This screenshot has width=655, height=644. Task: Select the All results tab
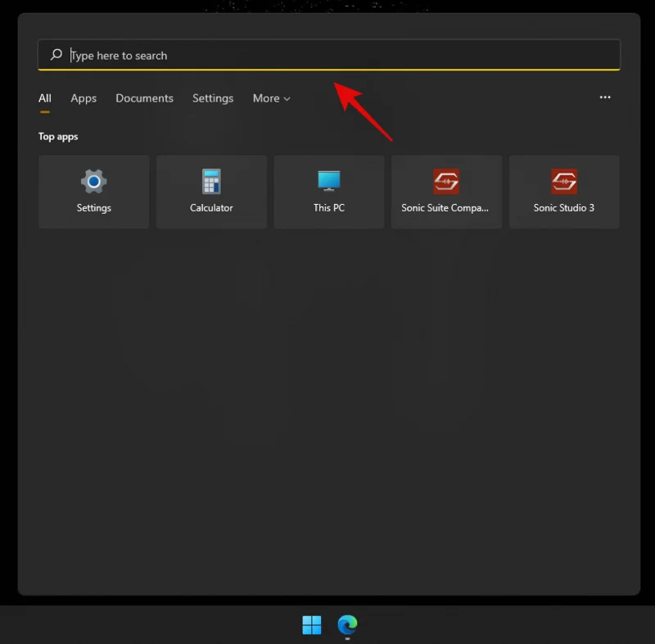pos(44,98)
